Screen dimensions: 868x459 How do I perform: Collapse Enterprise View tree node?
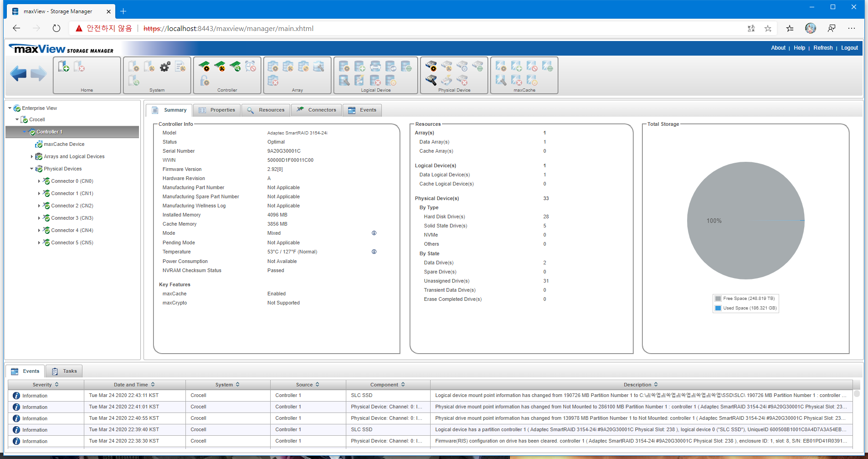(x=10, y=108)
